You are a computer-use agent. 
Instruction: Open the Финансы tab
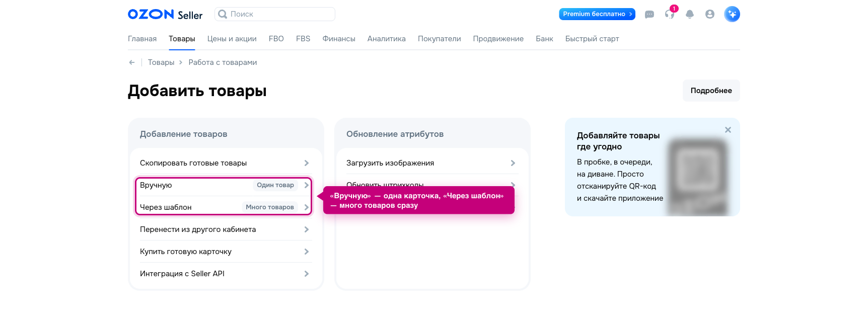click(x=339, y=39)
